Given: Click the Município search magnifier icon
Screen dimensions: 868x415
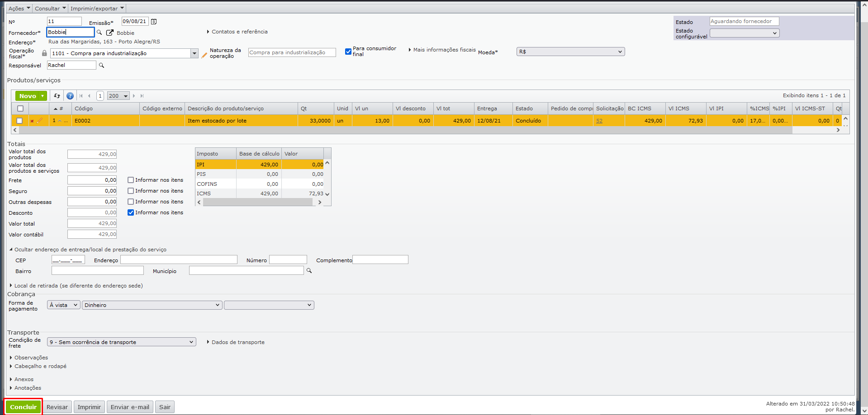Looking at the screenshot, I should pyautogui.click(x=309, y=271).
